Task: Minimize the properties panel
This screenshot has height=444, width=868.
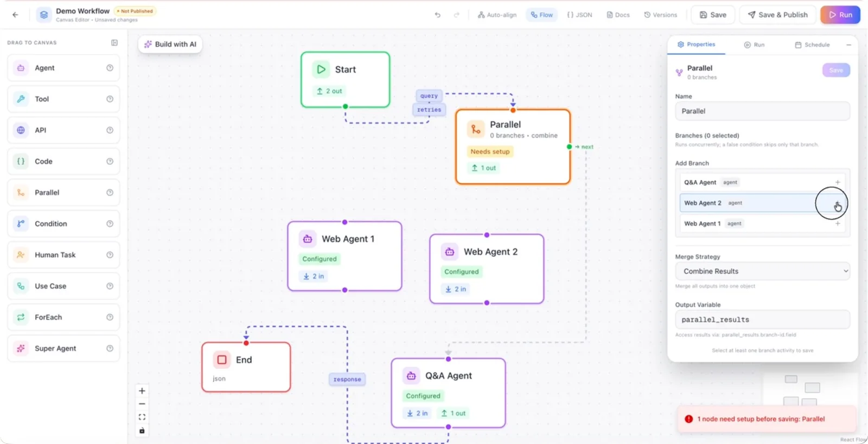Action: pos(848,44)
